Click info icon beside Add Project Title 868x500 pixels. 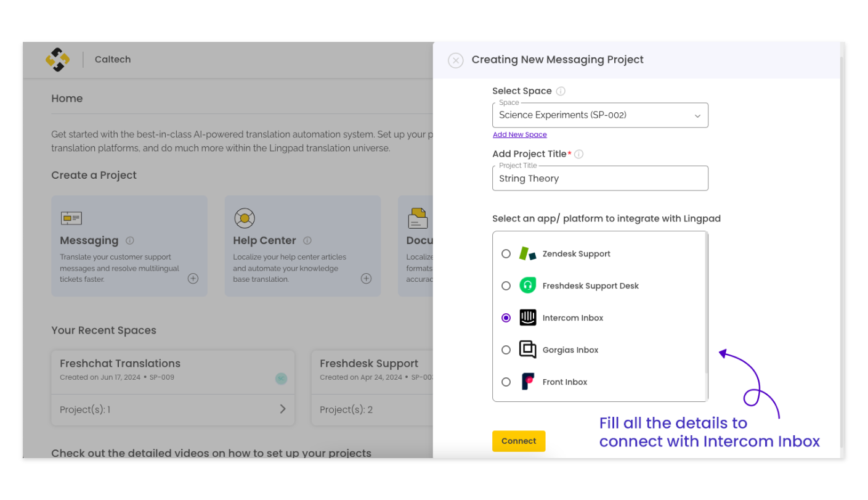click(x=578, y=154)
